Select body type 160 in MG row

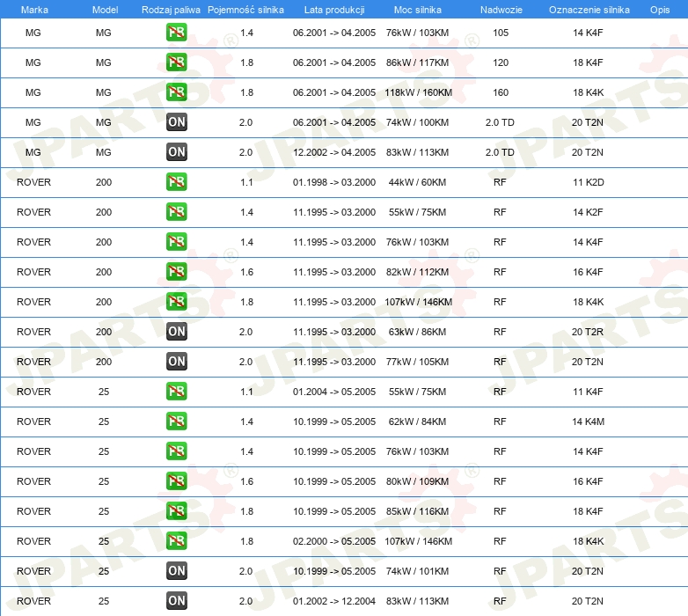(x=501, y=92)
